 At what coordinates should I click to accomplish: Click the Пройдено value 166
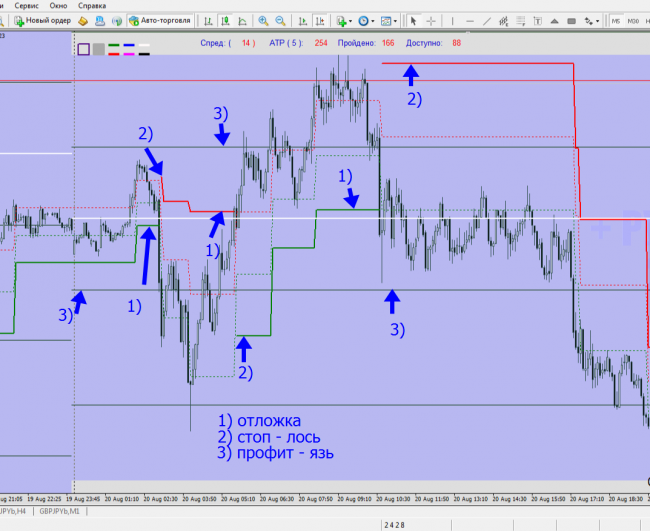tap(388, 43)
